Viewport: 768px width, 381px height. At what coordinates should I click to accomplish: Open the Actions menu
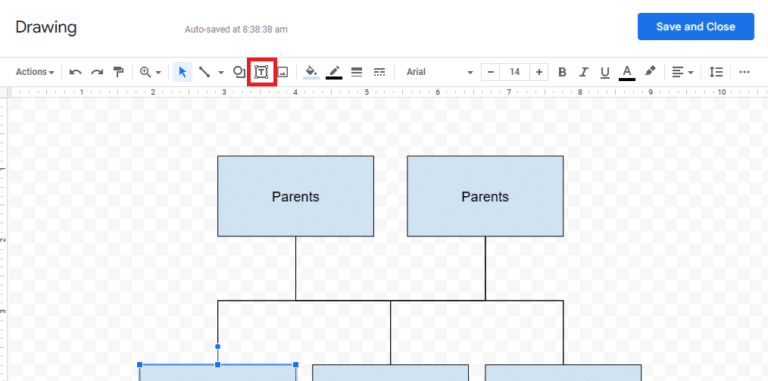coord(35,72)
